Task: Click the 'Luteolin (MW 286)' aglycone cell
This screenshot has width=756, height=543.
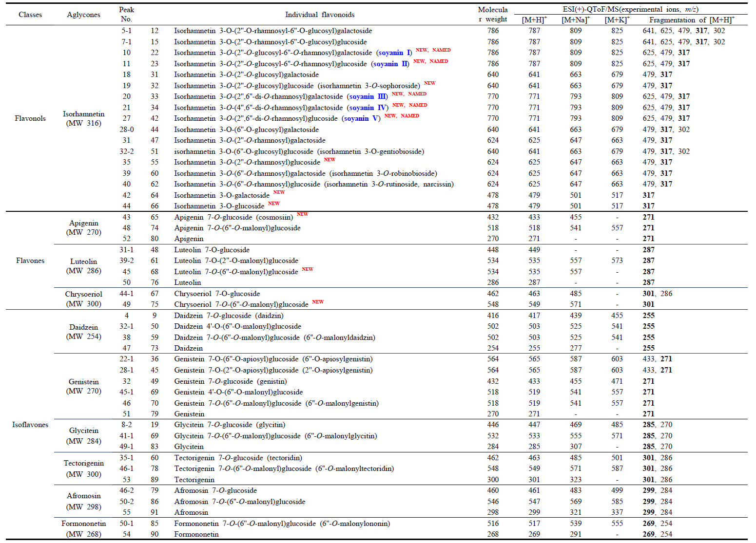Action: tap(83, 266)
